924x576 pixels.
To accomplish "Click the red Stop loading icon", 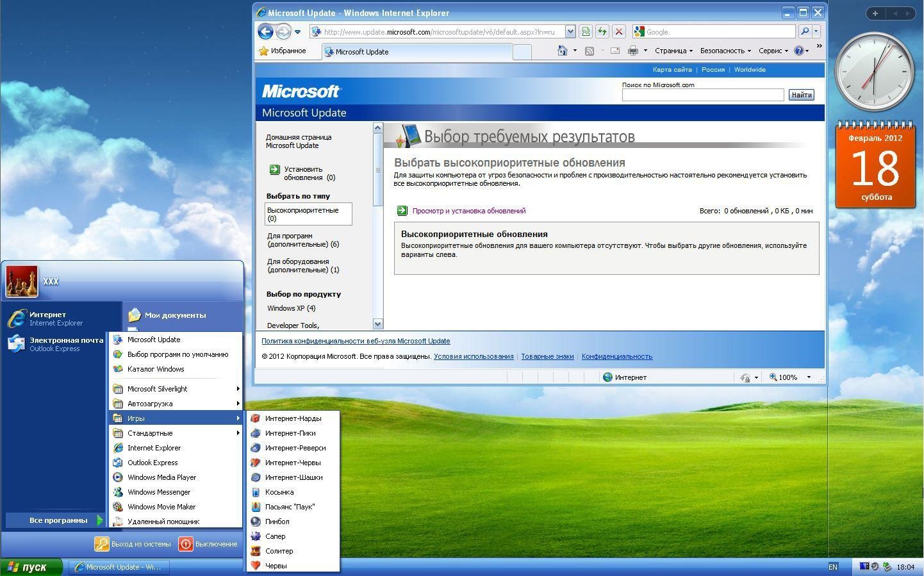I will click(618, 31).
